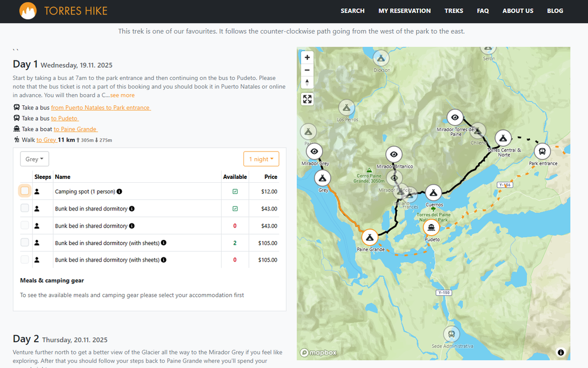Viewport: 588px width, 368px height.
Task: Reset map bearing with compass button
Action: [x=307, y=82]
